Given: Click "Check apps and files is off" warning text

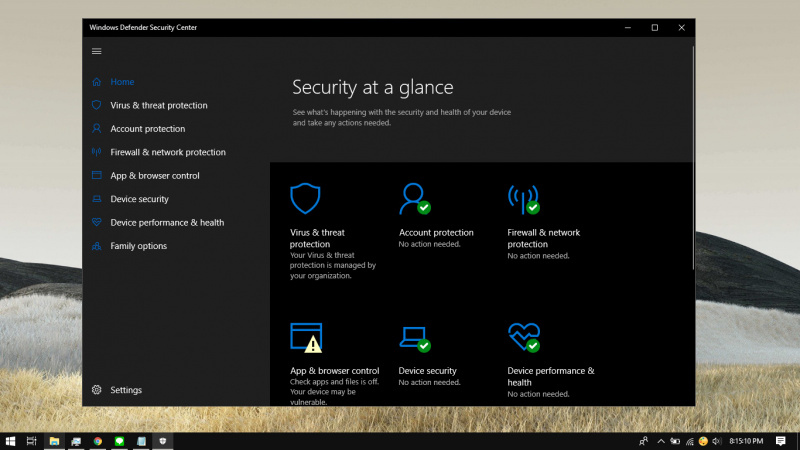Looking at the screenshot, I should [334, 382].
